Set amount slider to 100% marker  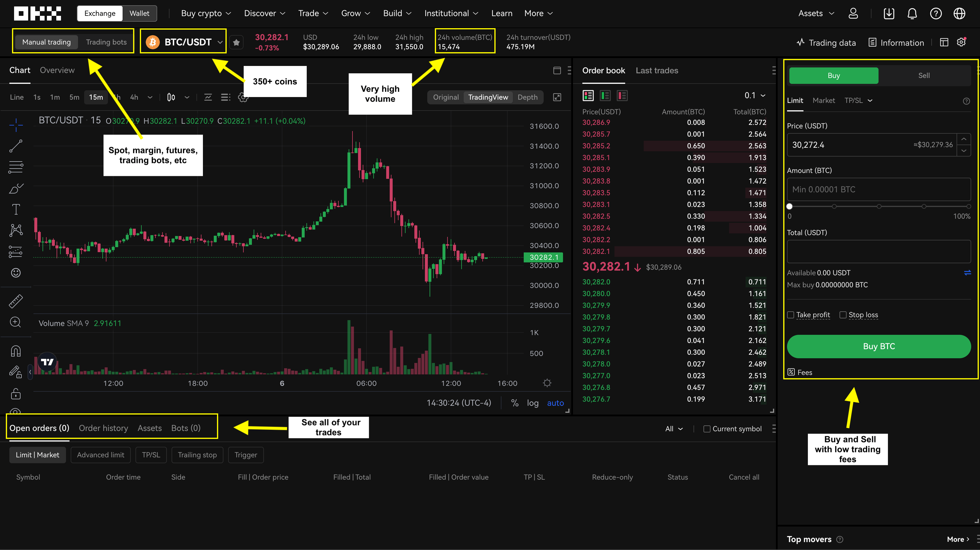[969, 206]
